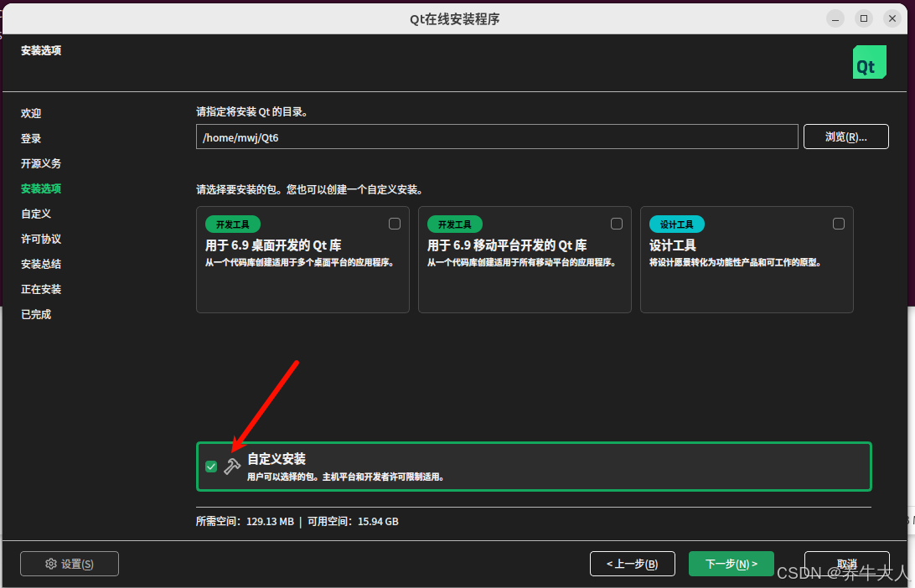The width and height of the screenshot is (915, 588).
Task: Open the 开源义务 step in sidebar
Action: 41,163
